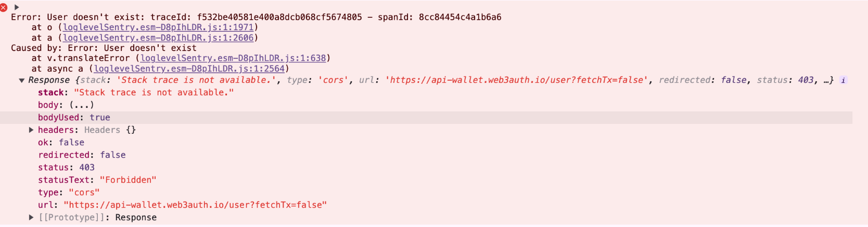Image resolution: width=868 pixels, height=227 pixels.
Task: Open loglevelSentry.esm-D8pIhLDR.js:1:2606 source link
Action: 158,37
